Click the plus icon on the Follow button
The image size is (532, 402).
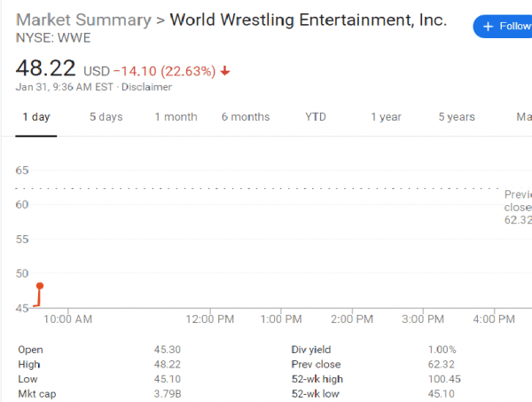click(487, 26)
